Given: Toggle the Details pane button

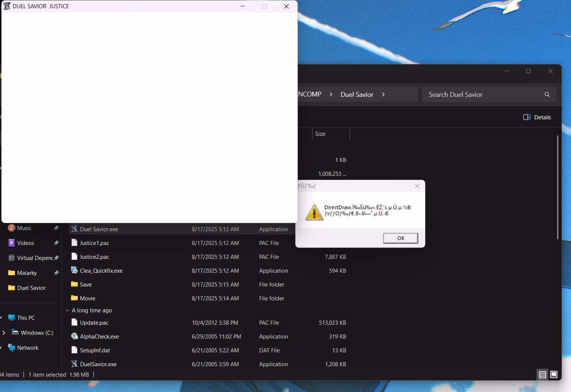Looking at the screenshot, I should [537, 117].
